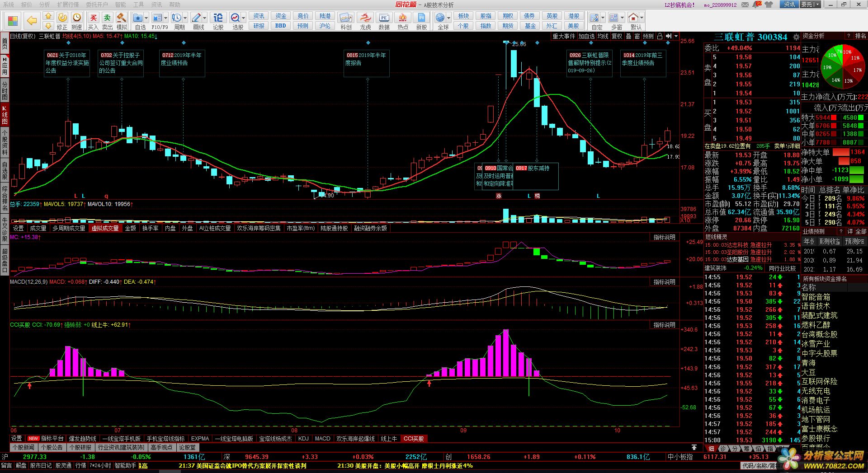This screenshot has width=868, height=473.
Task: Expand the 全球 dropdown arrow
Action: (448, 18)
